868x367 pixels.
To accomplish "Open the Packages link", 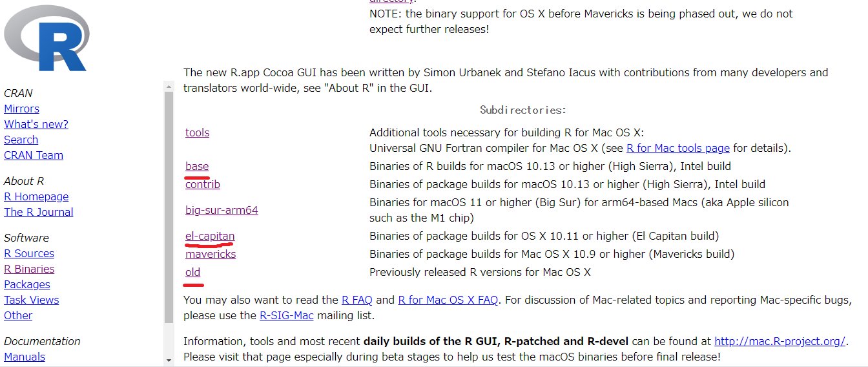I will coord(27,284).
